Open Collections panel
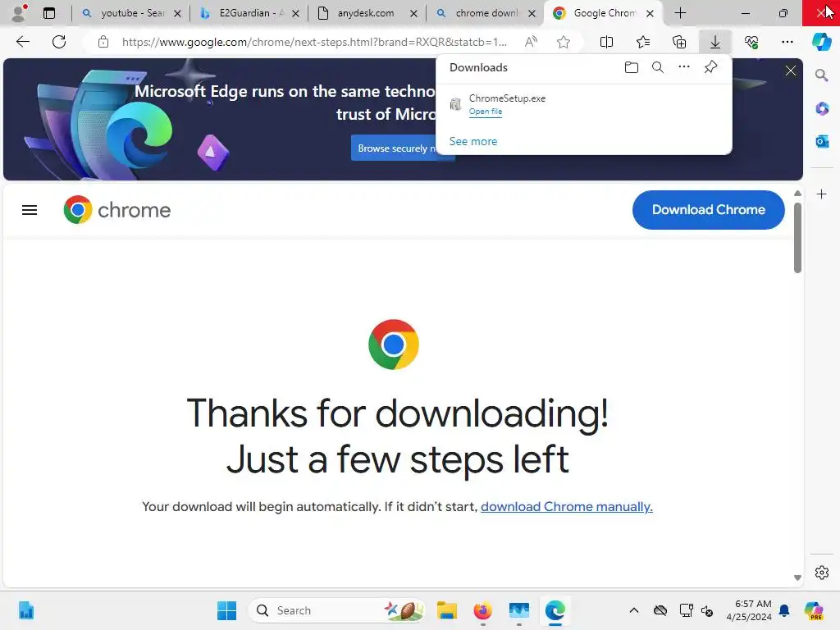This screenshot has width=840, height=630. pos(678,42)
